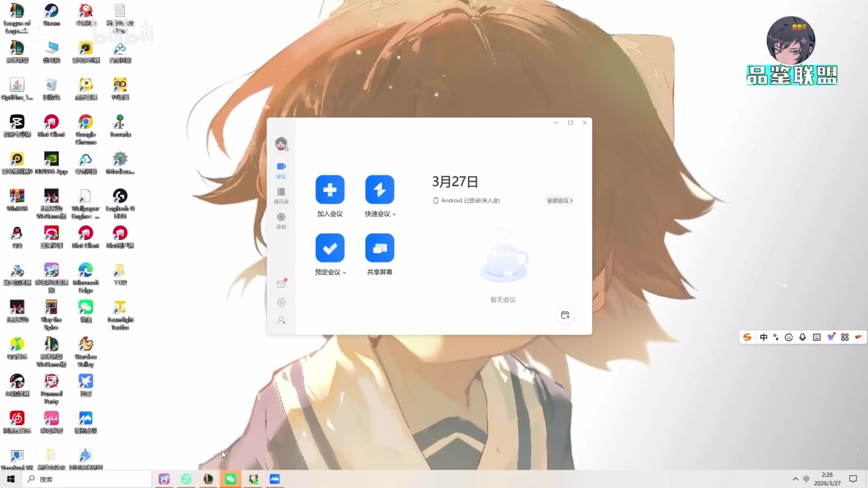
Task: Expand the 预定会议 dropdown arrow
Action: tap(344, 273)
